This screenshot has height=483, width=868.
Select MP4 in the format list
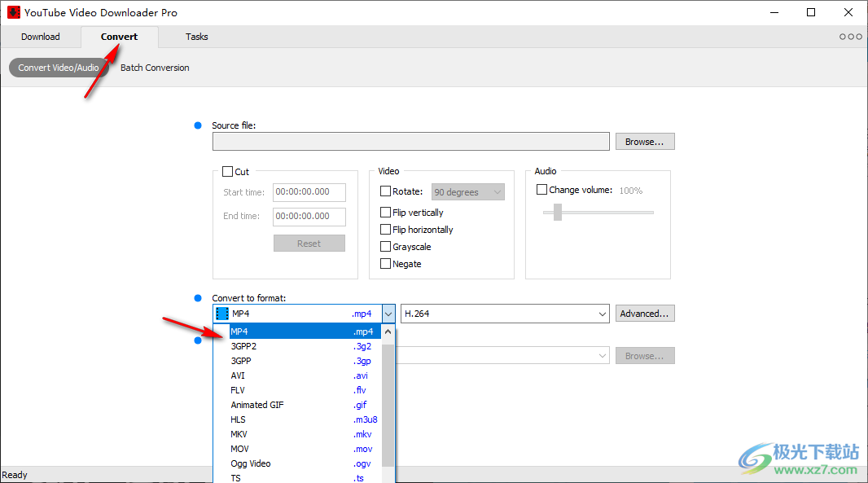tap(305, 332)
